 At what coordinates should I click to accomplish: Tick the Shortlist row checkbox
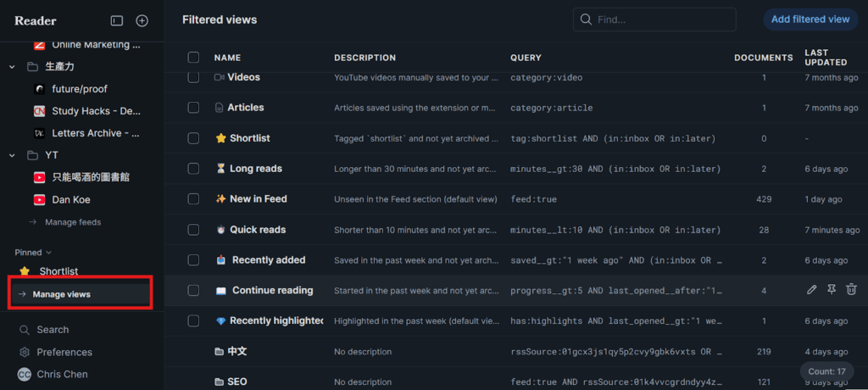coord(193,138)
